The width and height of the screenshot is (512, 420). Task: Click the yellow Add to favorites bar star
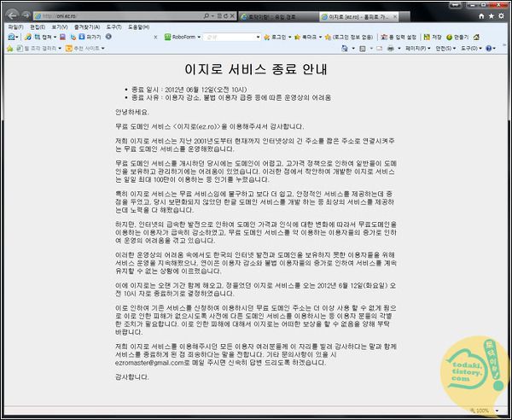coord(10,49)
